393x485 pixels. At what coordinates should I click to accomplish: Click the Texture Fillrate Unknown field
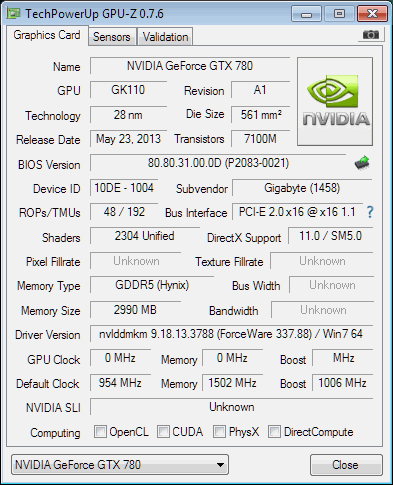[x=322, y=261]
